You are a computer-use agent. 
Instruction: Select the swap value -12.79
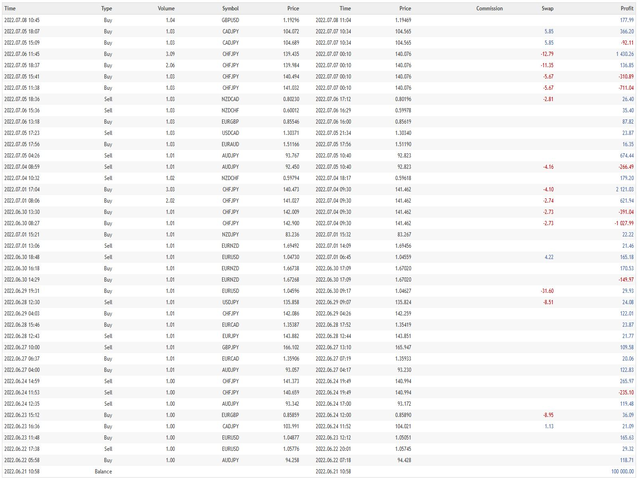click(547, 54)
